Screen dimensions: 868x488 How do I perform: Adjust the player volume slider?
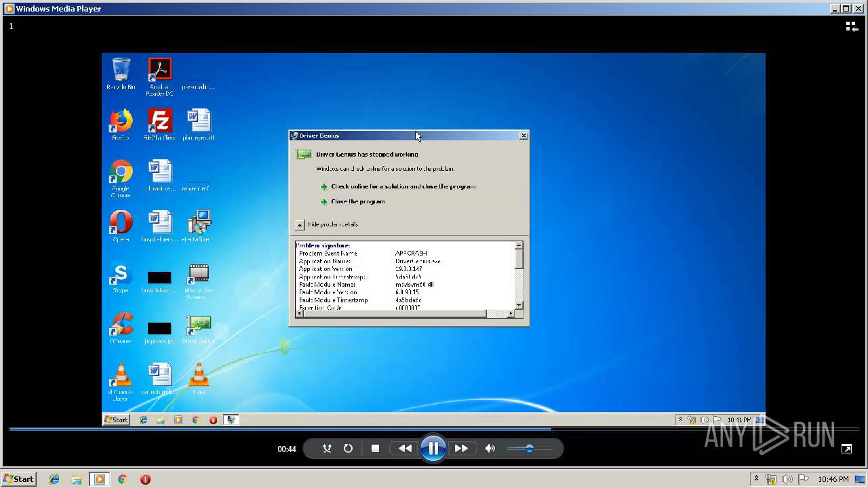tap(530, 449)
